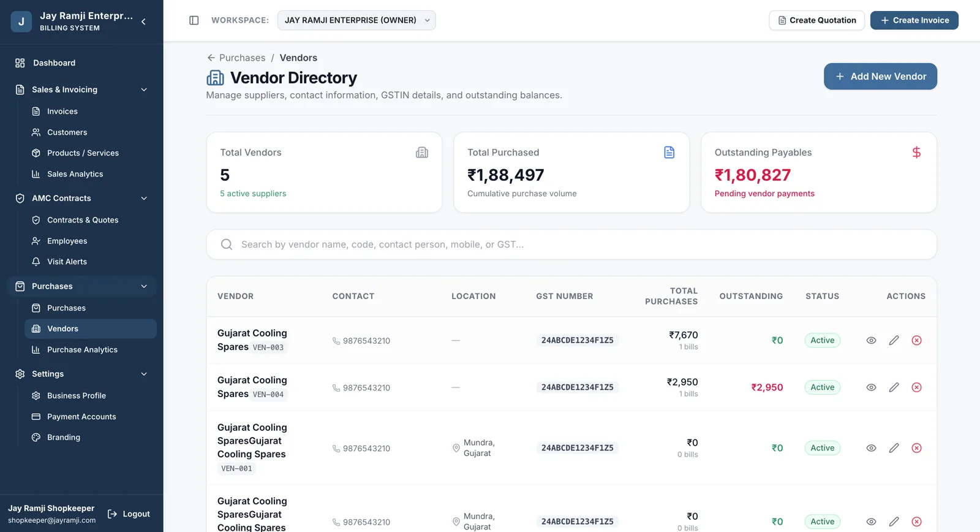Delete vendor VEN-001
The width and height of the screenshot is (980, 532).
tap(916, 448)
